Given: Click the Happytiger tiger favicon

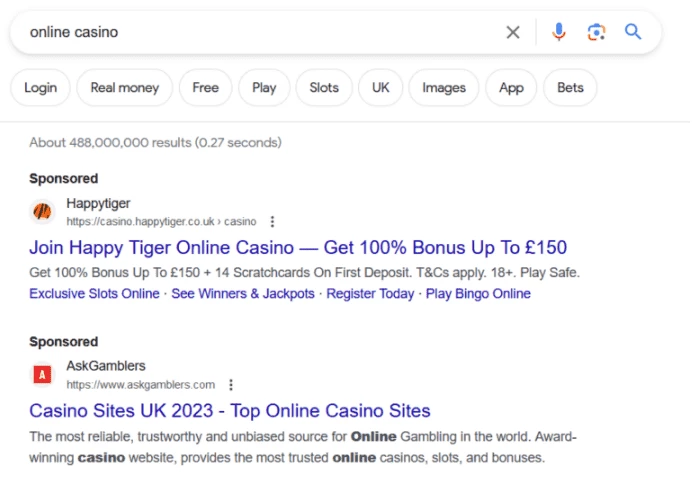Looking at the screenshot, I should (x=42, y=211).
